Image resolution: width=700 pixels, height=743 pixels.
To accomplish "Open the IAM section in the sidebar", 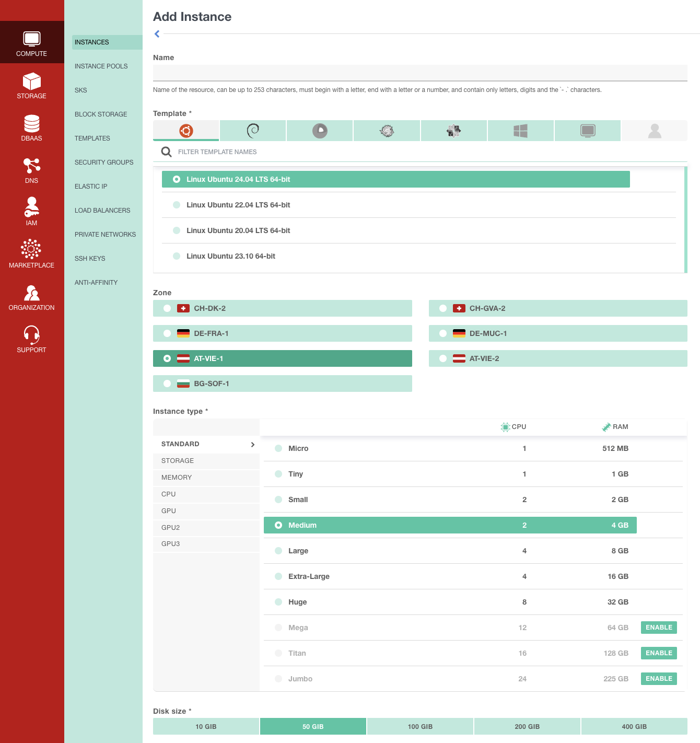I will click(x=31, y=212).
